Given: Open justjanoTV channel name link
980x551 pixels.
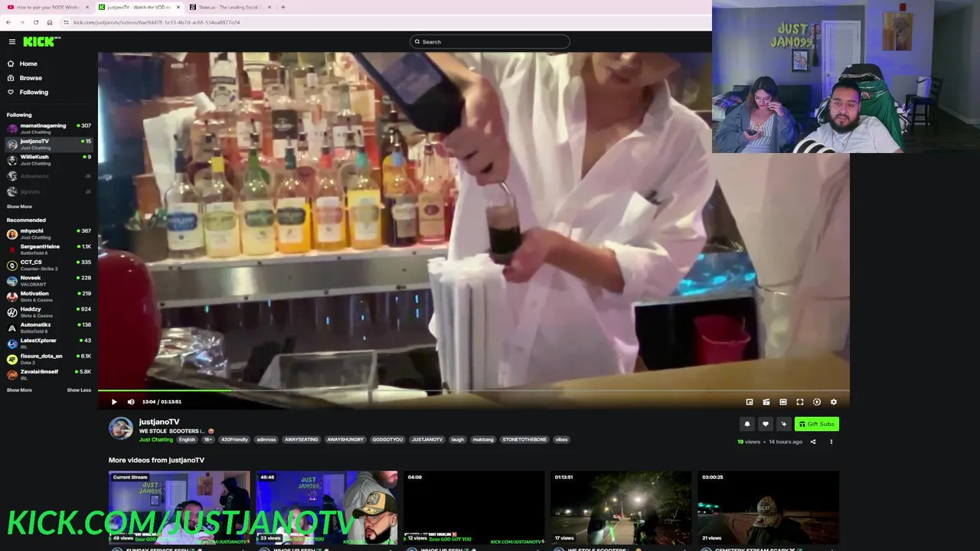Looking at the screenshot, I should [159, 422].
